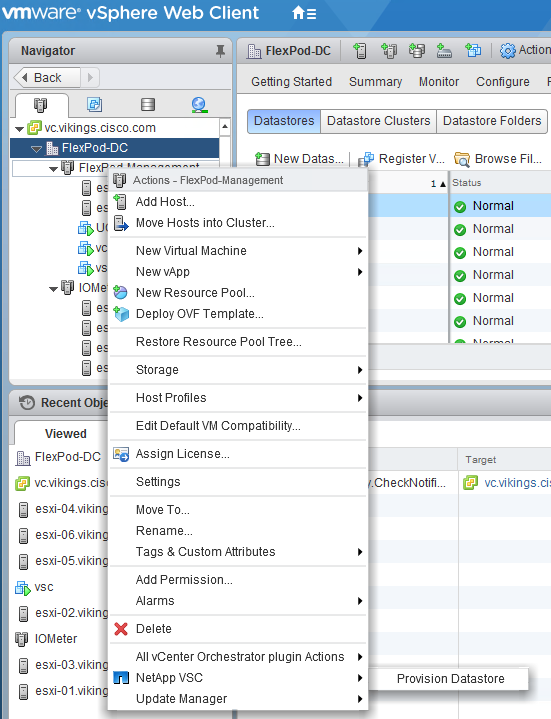Expand the Storage submenu arrow

point(360,370)
